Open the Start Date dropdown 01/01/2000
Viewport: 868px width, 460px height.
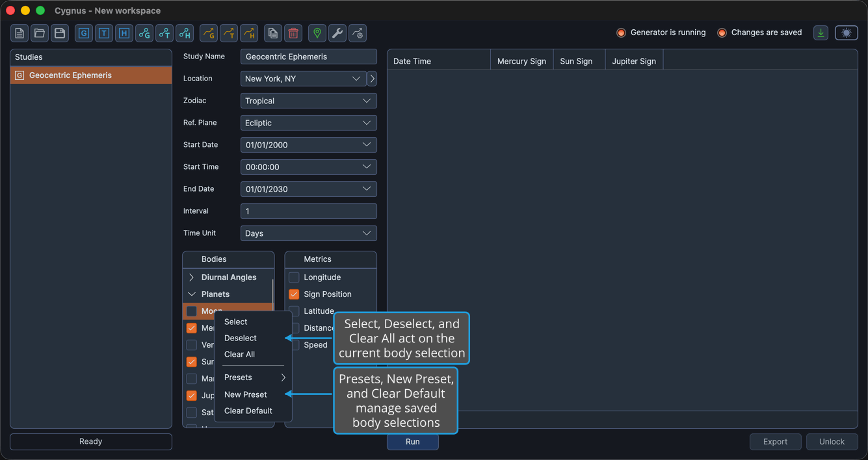pyautogui.click(x=308, y=145)
